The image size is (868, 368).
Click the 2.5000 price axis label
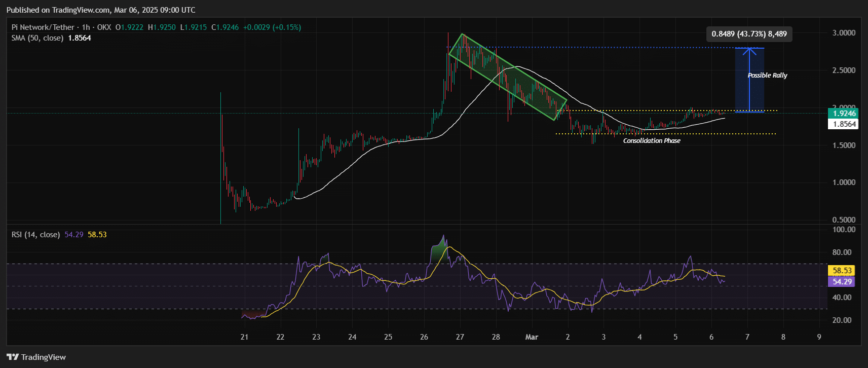pyautogui.click(x=844, y=70)
